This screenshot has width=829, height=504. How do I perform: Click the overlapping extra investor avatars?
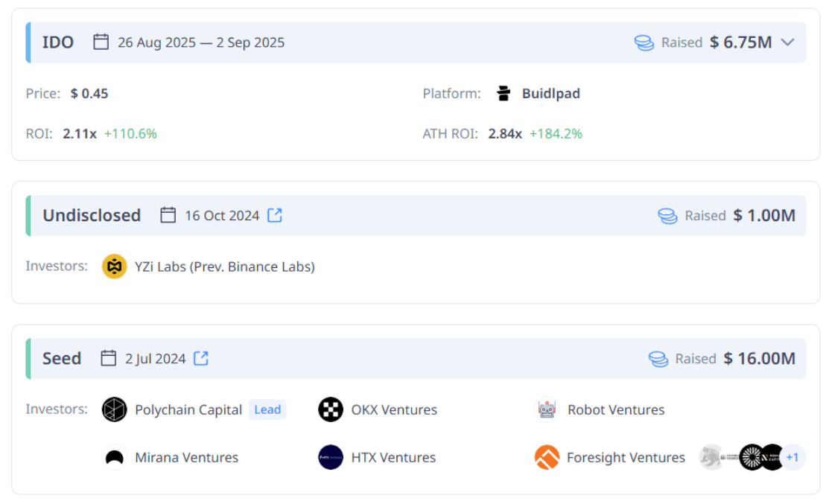coord(741,457)
